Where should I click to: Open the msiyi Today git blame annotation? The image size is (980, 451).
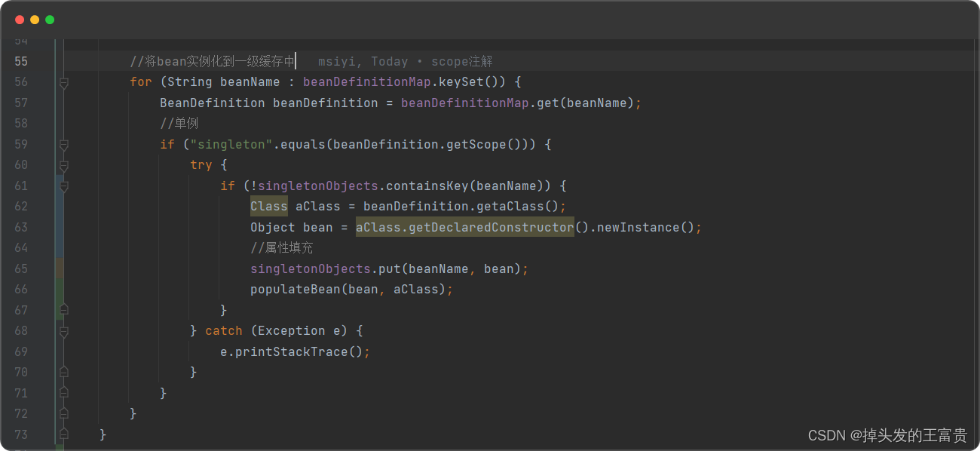pyautogui.click(x=405, y=62)
